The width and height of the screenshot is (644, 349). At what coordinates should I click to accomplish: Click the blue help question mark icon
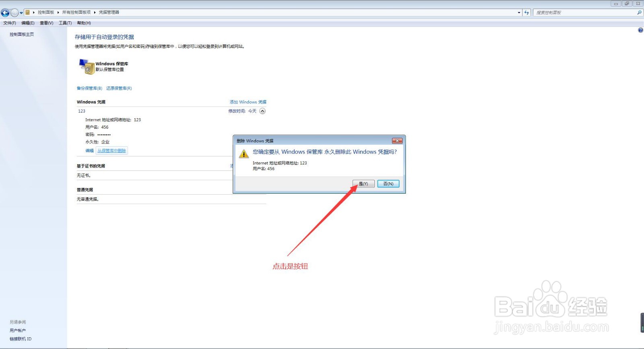(640, 30)
